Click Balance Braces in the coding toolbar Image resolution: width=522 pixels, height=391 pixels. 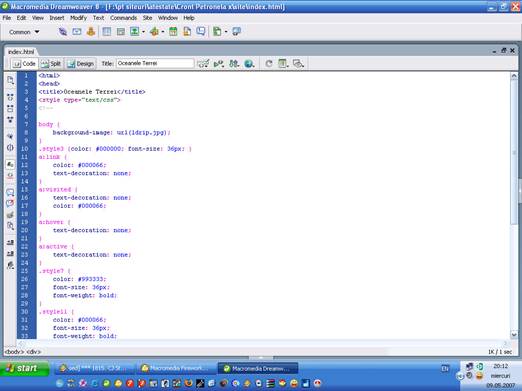pyautogui.click(x=10, y=148)
